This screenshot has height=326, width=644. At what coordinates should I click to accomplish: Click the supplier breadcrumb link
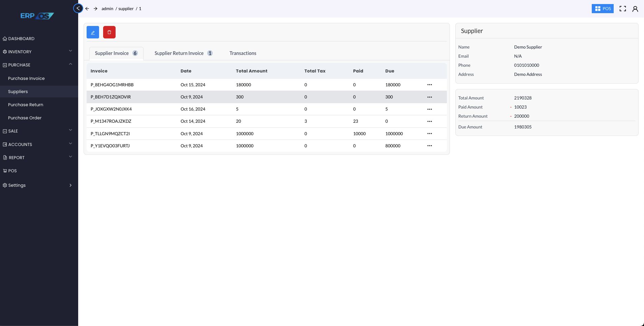[126, 9]
